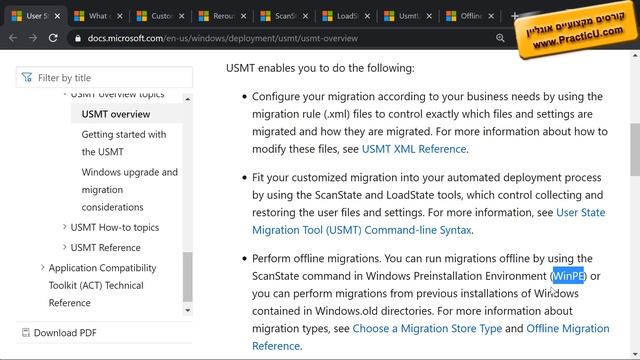Select 'USMT overview' in sidebar
This screenshot has height=360, width=640.
point(116,114)
